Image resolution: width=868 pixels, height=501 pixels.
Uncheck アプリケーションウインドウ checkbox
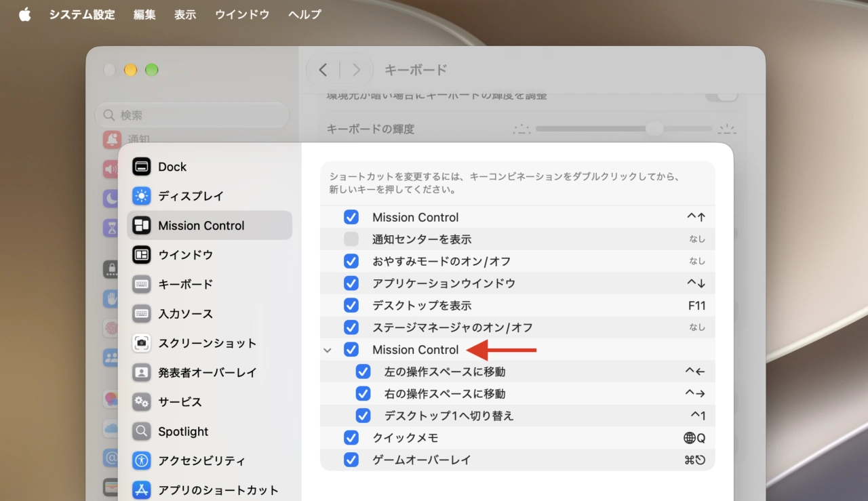coord(351,283)
